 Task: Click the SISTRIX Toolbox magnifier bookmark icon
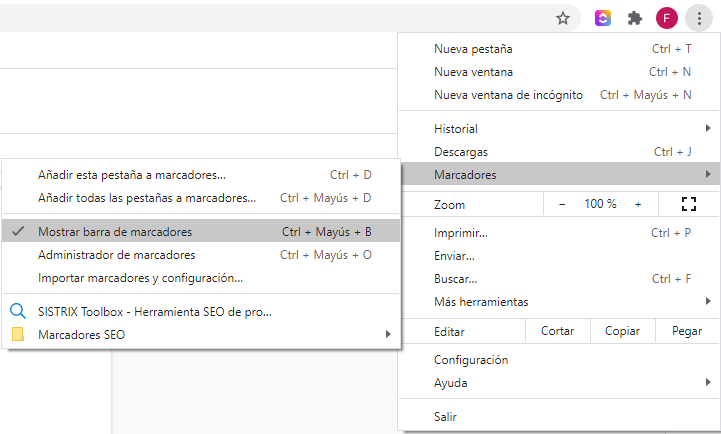[x=18, y=311]
